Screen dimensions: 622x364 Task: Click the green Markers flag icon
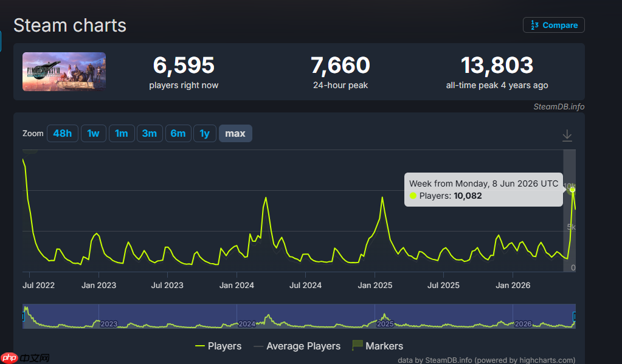pyautogui.click(x=358, y=345)
